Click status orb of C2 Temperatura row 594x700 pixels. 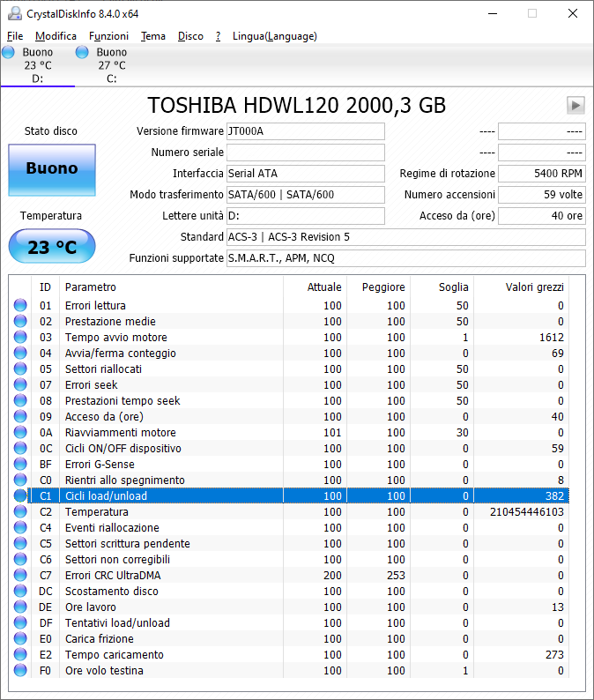[x=20, y=511]
